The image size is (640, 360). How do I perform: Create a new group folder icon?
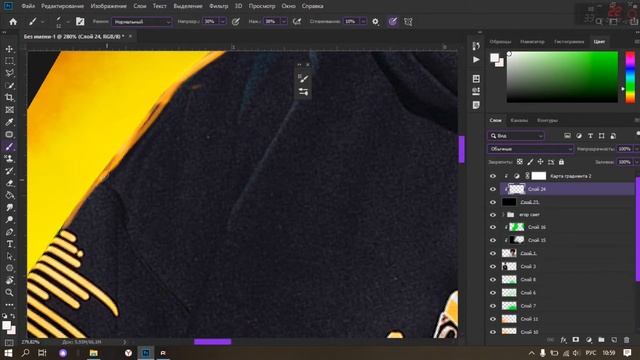[601, 340]
